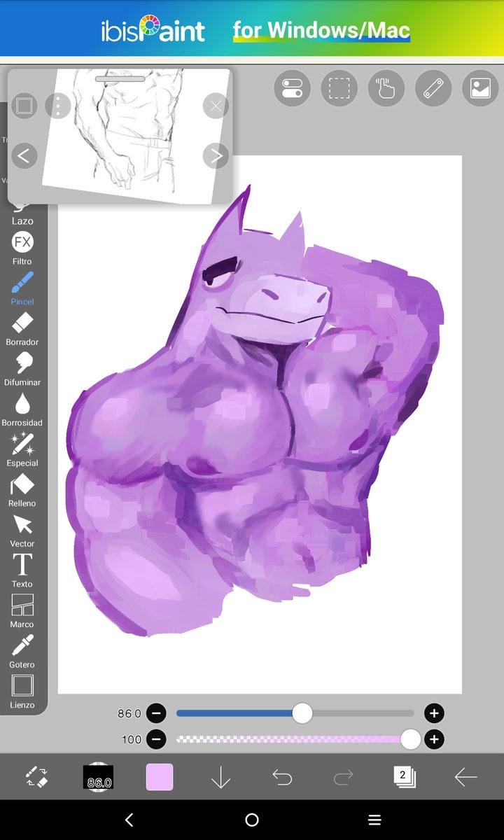Image resolution: width=504 pixels, height=840 pixels.
Task: Select the Marco frame tool
Action: pos(22,611)
